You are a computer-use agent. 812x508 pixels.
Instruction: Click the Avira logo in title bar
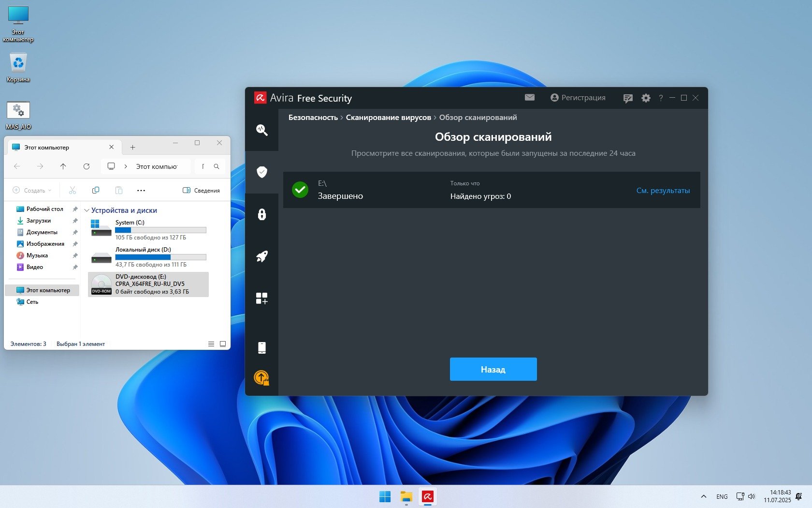point(261,98)
